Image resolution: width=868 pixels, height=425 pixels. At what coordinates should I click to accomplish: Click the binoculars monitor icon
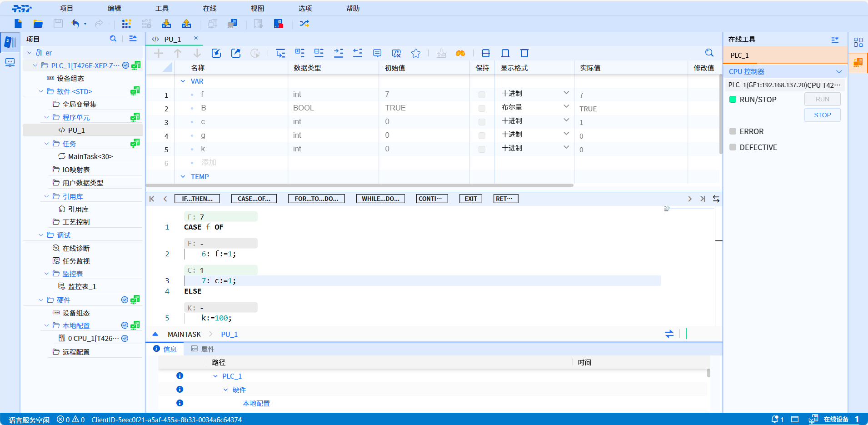click(460, 53)
